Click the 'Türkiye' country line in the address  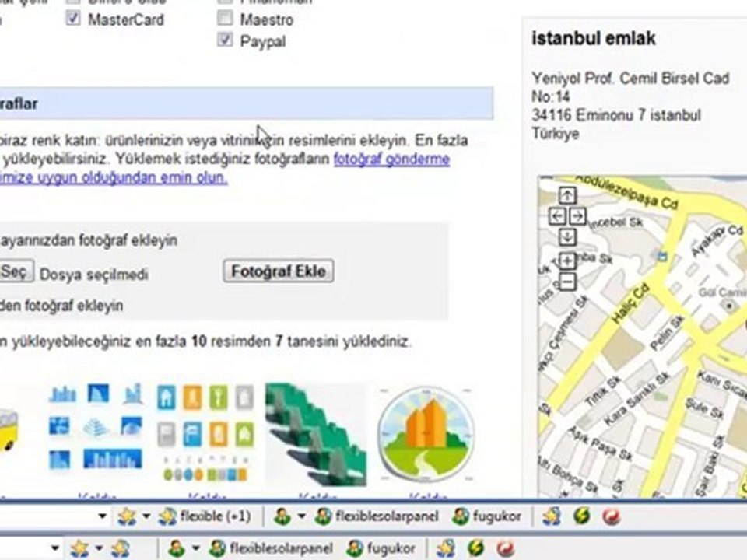click(556, 134)
